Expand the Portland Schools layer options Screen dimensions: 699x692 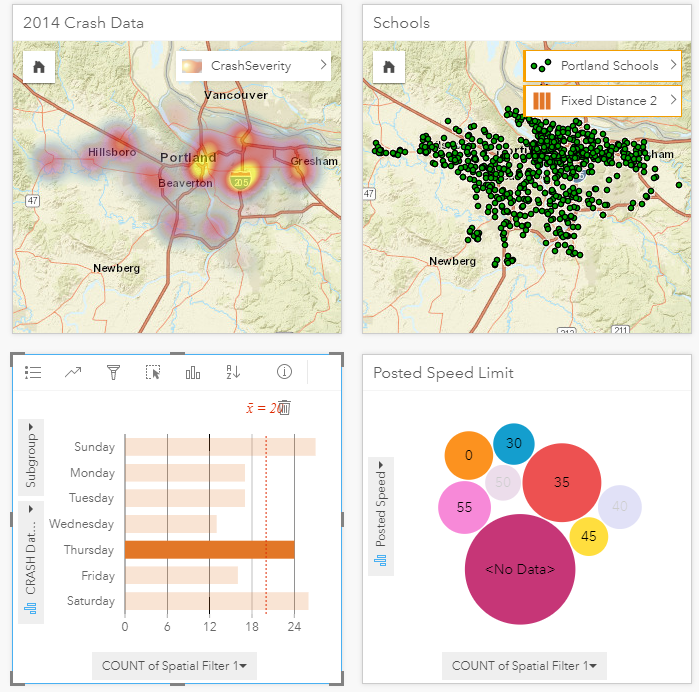click(x=673, y=65)
